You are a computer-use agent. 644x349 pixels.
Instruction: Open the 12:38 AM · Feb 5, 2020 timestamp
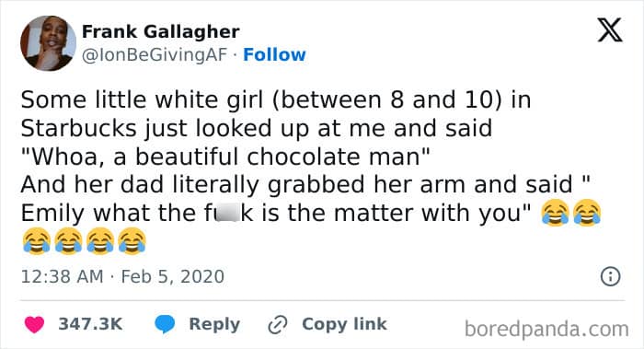coord(122,276)
